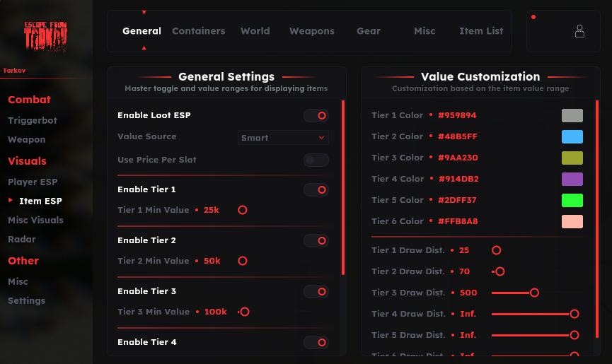The image size is (612, 364).
Task: Disable the Enable Tier 1 toggle
Action: [x=316, y=189]
